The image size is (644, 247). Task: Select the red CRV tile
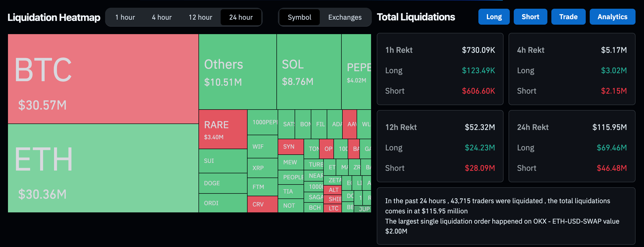click(x=262, y=204)
